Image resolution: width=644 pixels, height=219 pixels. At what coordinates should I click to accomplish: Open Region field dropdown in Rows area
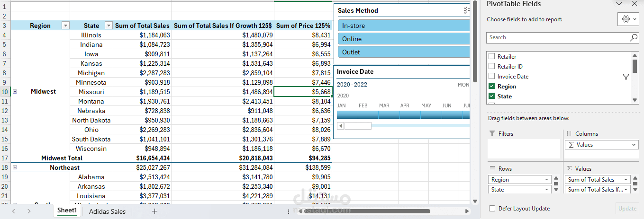coord(547,179)
